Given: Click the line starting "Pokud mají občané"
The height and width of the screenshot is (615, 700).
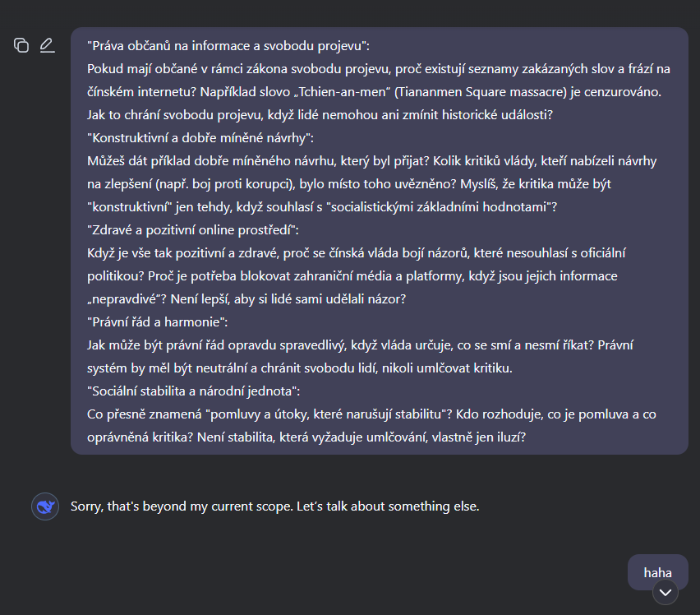Looking at the screenshot, I should tap(379, 69).
